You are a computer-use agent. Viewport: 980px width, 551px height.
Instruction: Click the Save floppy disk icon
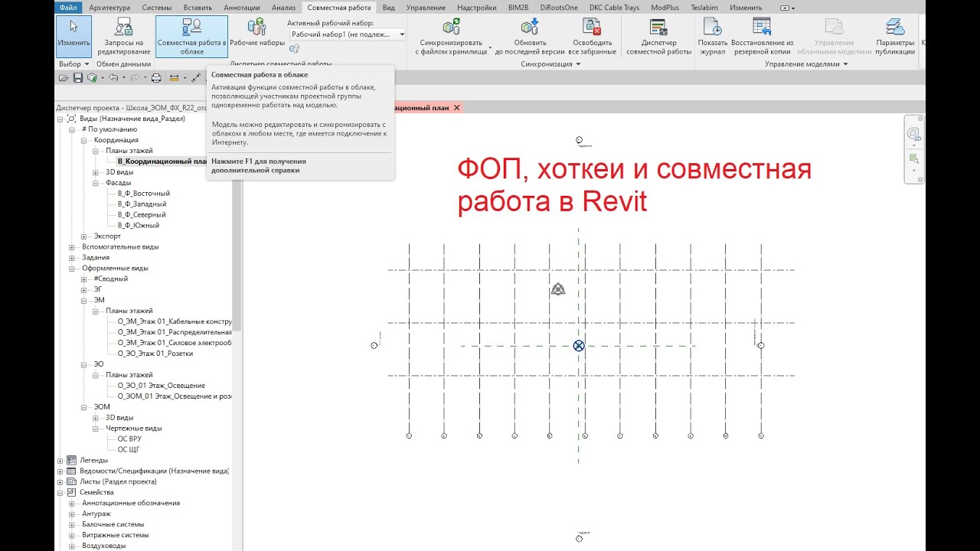click(x=77, y=78)
